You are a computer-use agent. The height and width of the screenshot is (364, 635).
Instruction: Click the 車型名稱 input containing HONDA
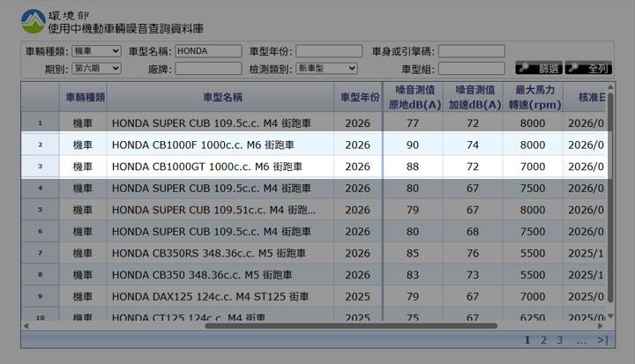tap(208, 51)
